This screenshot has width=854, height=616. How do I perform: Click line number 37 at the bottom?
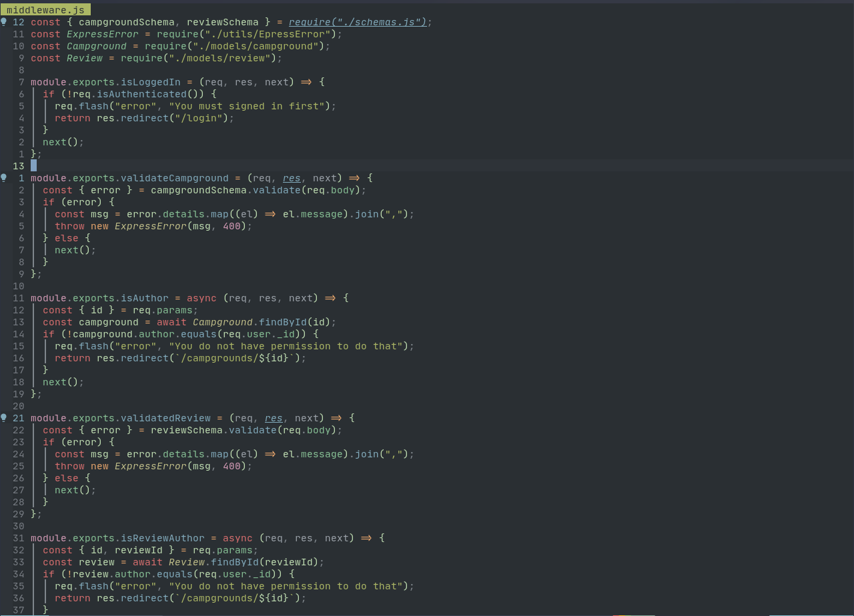[x=17, y=610]
